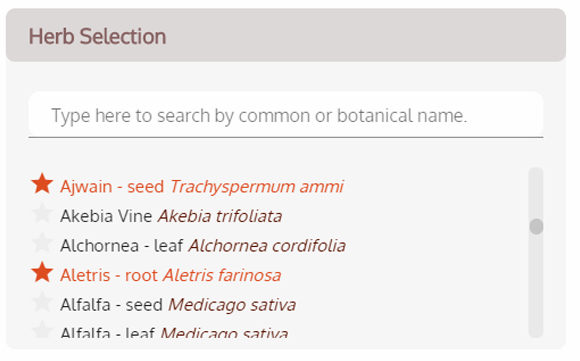Grab the herb list scrollbar thumb
The width and height of the screenshot is (580, 361).
(536, 226)
